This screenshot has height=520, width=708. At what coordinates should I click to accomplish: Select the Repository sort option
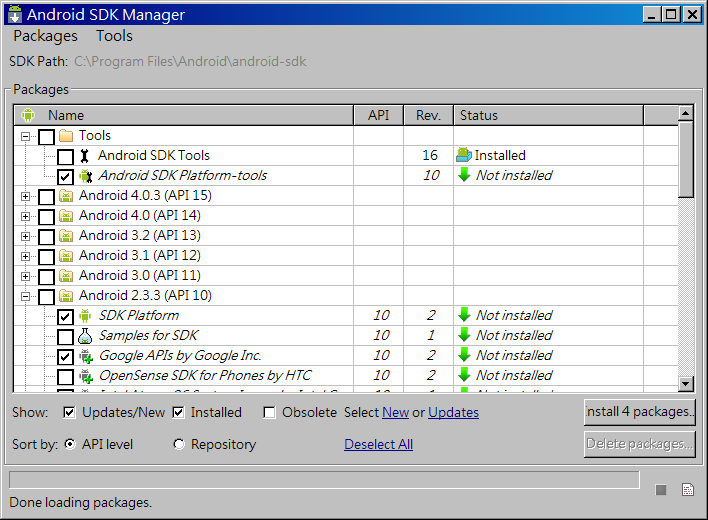(179, 444)
